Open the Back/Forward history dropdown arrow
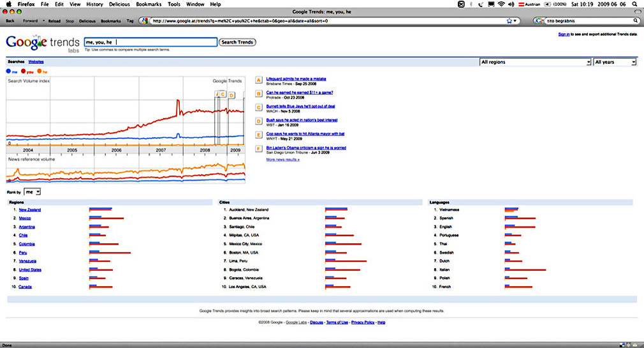The width and height of the screenshot is (644, 348). click(43, 20)
